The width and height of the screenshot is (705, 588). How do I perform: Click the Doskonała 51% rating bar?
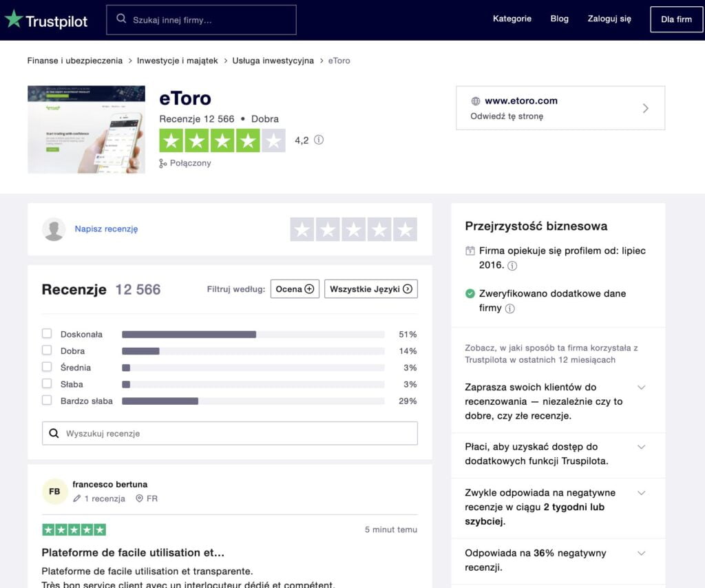click(x=253, y=335)
